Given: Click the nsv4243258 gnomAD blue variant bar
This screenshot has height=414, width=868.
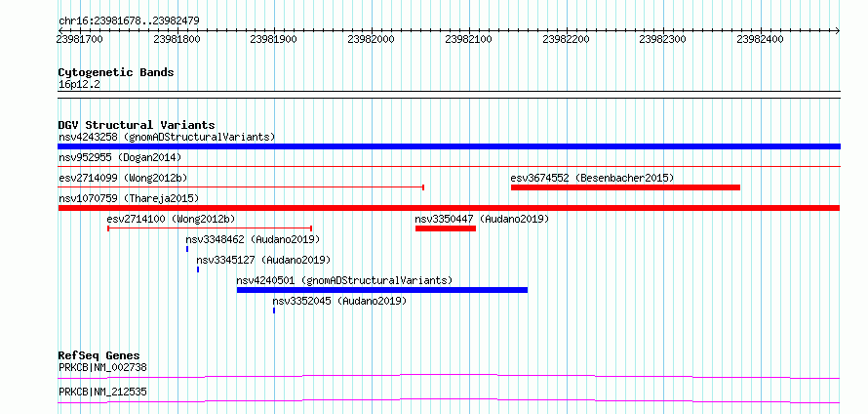Looking at the screenshot, I should click(x=449, y=146).
